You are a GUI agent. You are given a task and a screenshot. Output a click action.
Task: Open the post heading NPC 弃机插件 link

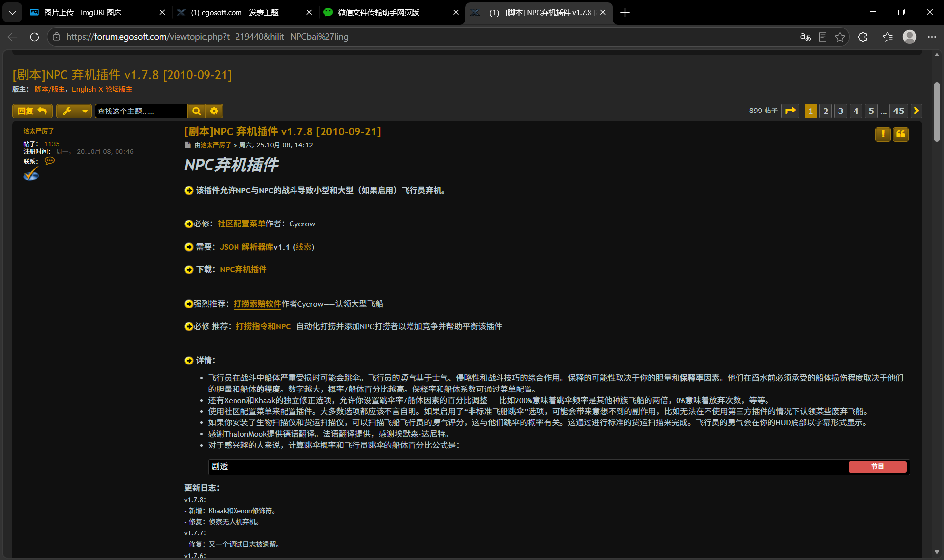tap(282, 132)
